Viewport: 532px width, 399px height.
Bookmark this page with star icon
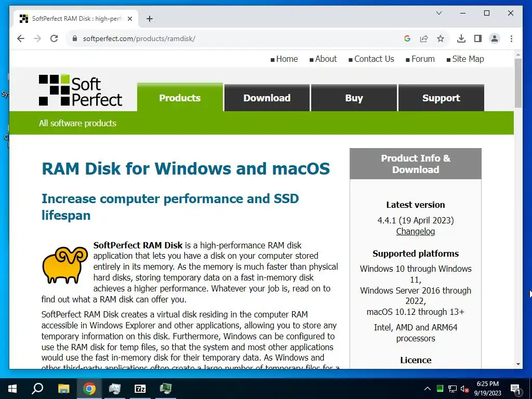[x=441, y=38]
